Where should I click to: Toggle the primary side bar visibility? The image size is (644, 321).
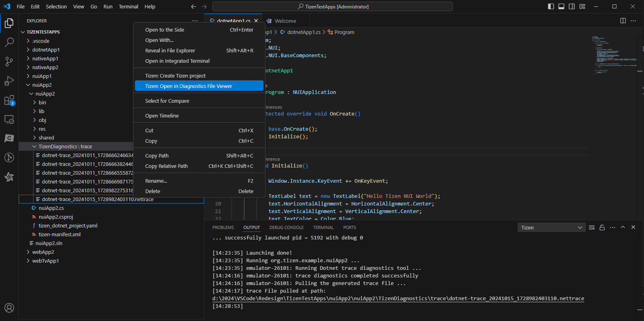[x=551, y=6]
